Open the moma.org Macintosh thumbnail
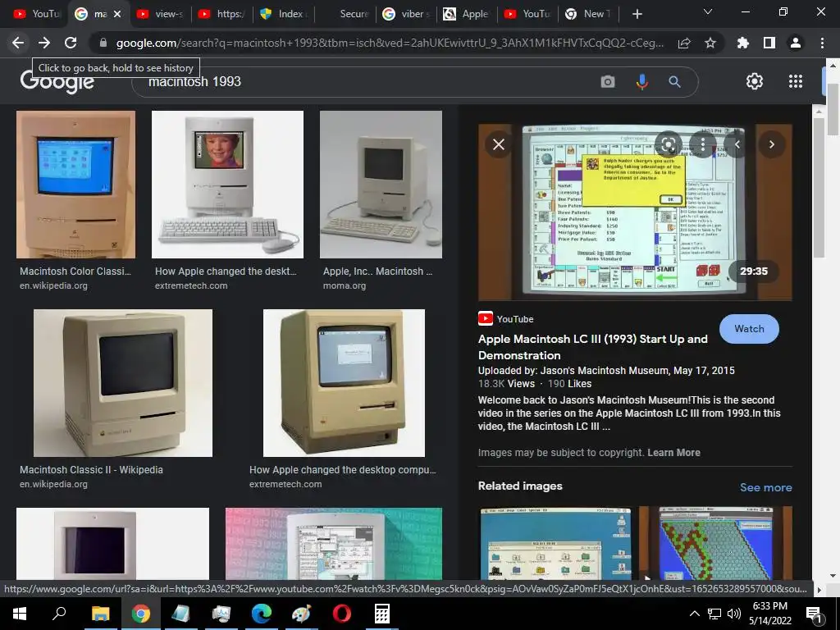840x630 pixels. click(381, 185)
